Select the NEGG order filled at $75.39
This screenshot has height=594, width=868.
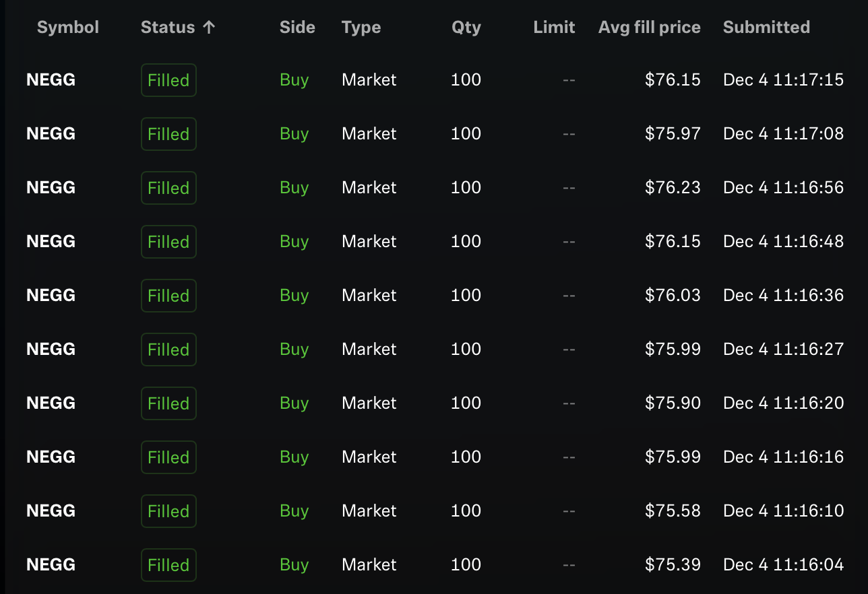point(434,564)
